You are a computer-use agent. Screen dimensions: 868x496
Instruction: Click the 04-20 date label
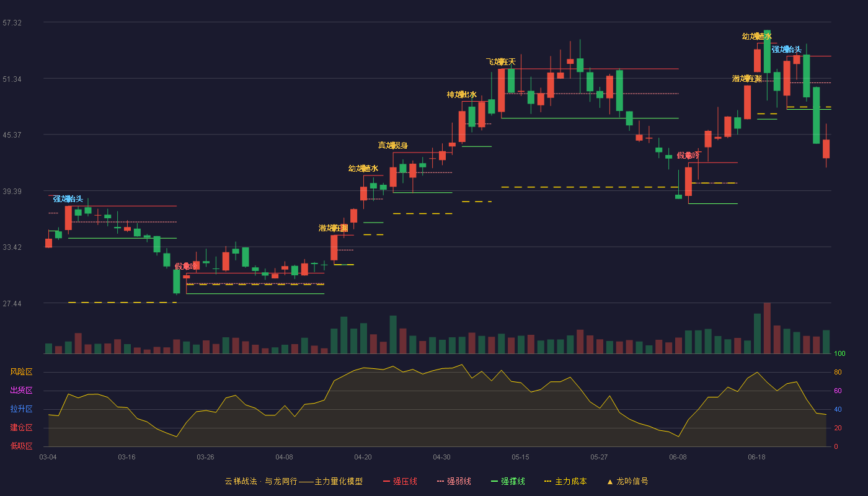pos(363,457)
